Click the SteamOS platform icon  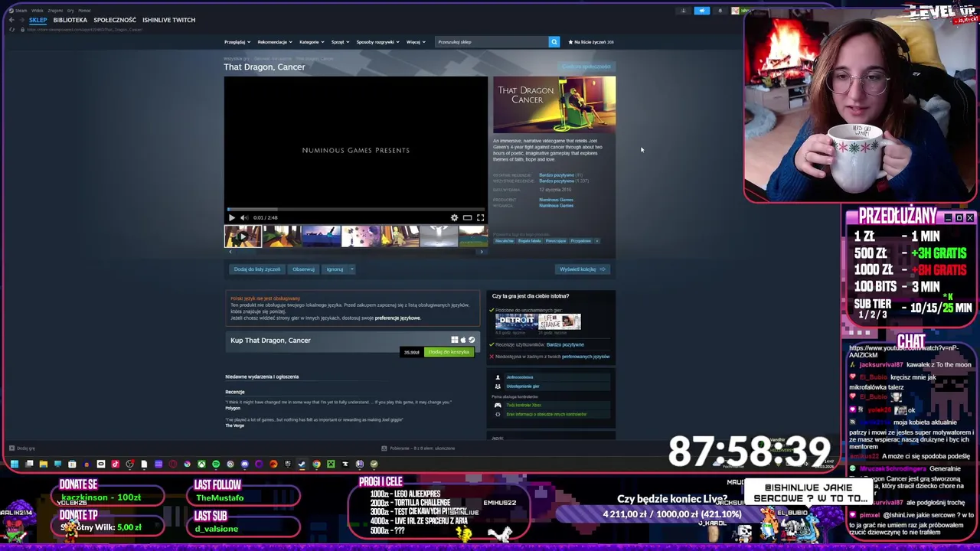coord(472,340)
